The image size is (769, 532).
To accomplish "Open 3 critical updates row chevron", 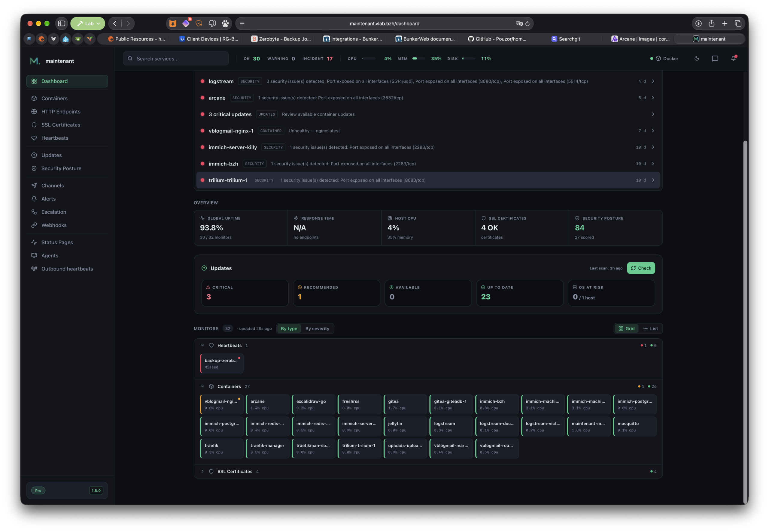I will click(x=653, y=114).
